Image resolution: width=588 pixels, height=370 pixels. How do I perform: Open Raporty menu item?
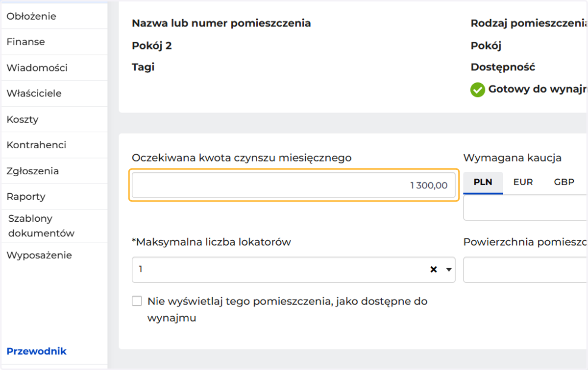25,197
